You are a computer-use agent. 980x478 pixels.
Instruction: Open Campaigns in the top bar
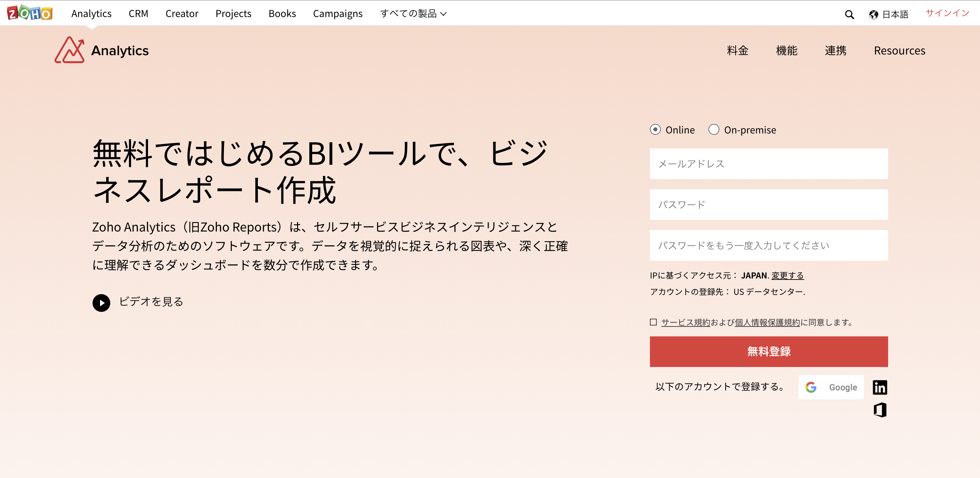pyautogui.click(x=338, y=14)
